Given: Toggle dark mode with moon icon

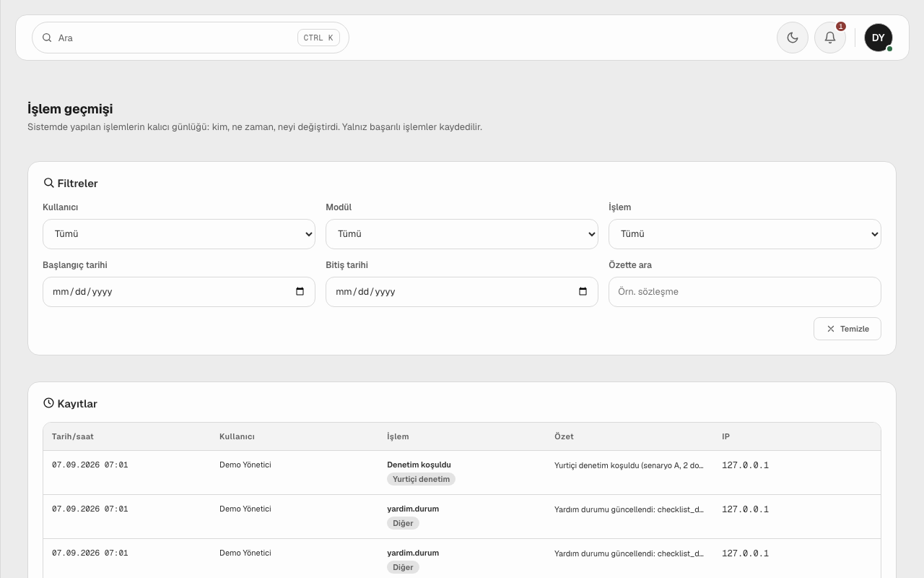Looking at the screenshot, I should click(793, 38).
